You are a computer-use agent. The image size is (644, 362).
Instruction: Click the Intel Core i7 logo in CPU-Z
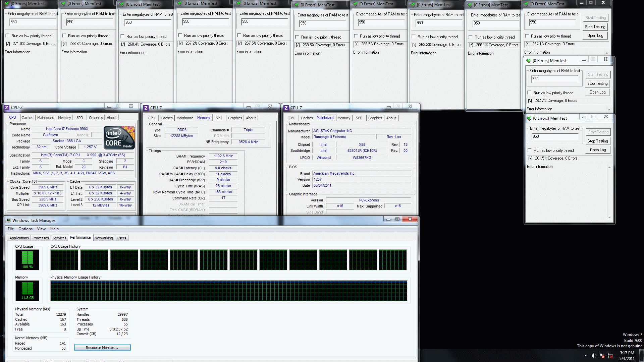coord(119,137)
